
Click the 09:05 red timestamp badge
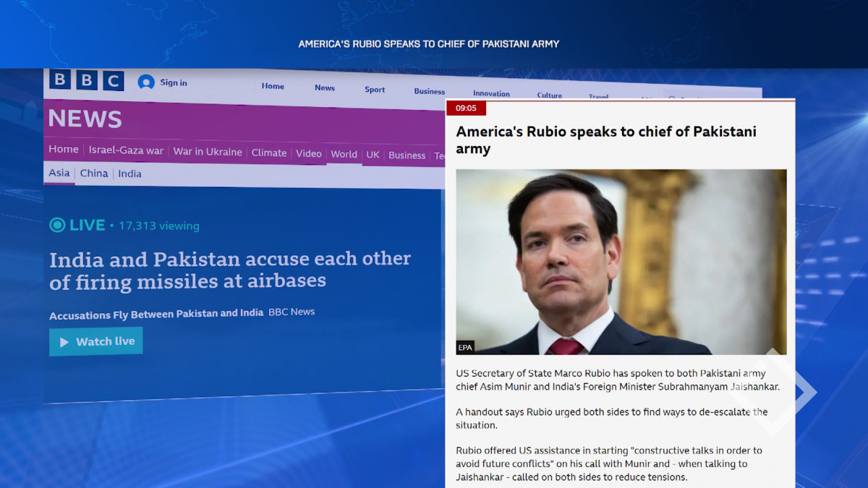pyautogui.click(x=466, y=108)
